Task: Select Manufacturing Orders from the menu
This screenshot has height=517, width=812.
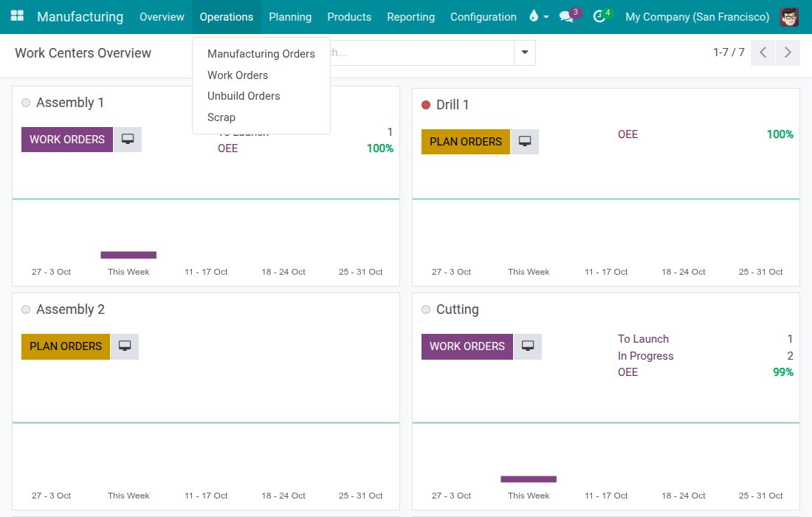Action: point(261,54)
